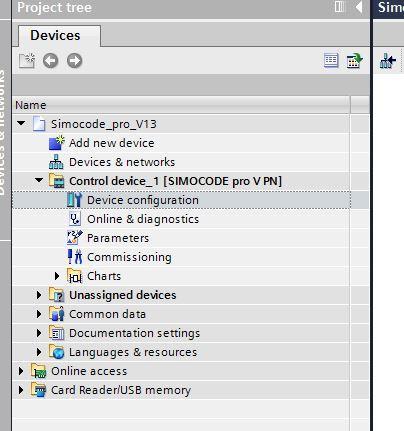404x431 pixels.
Task: Select the Documentation settings label
Action: 135,333
